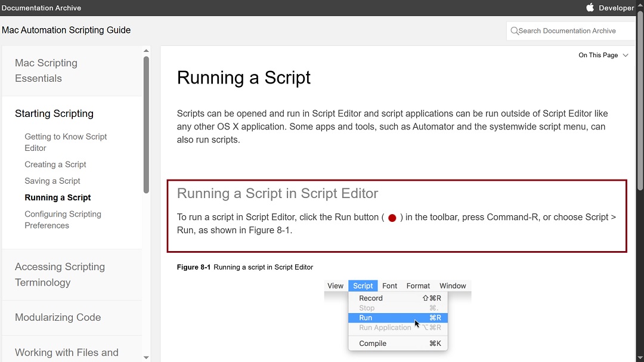Click the red Run button icon in text
The width and height of the screenshot is (644, 362).
(392, 218)
